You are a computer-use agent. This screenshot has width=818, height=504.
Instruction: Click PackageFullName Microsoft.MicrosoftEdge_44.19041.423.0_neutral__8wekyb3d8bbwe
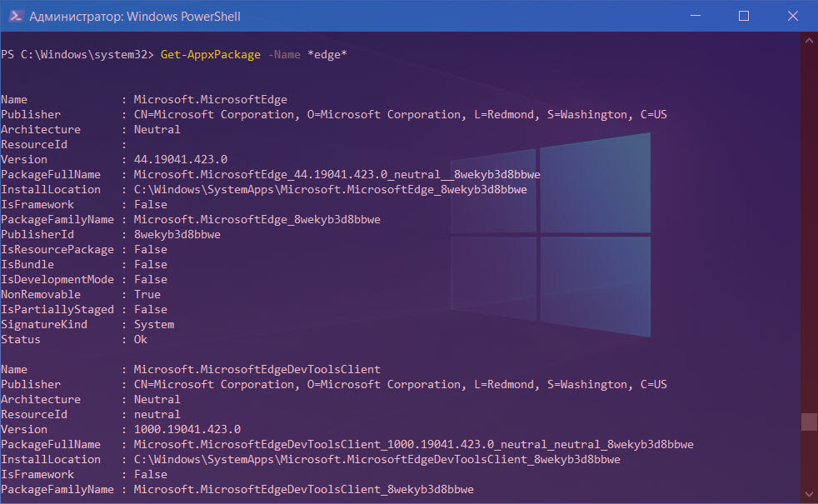coord(337,175)
